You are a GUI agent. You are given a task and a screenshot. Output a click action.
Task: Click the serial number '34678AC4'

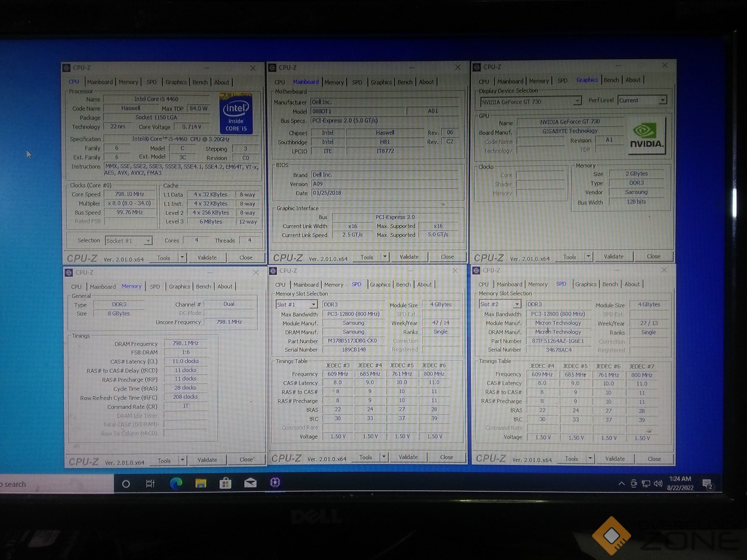(x=558, y=350)
